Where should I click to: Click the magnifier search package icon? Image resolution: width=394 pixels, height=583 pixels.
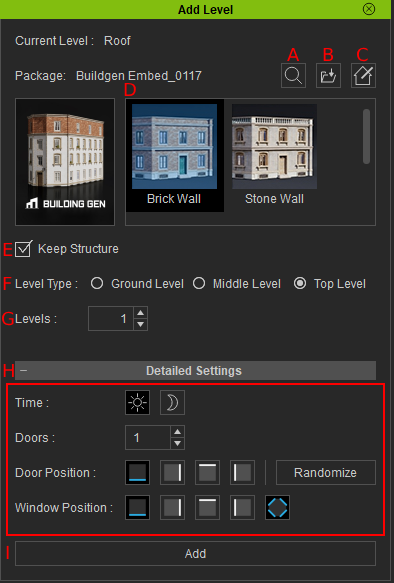293,75
